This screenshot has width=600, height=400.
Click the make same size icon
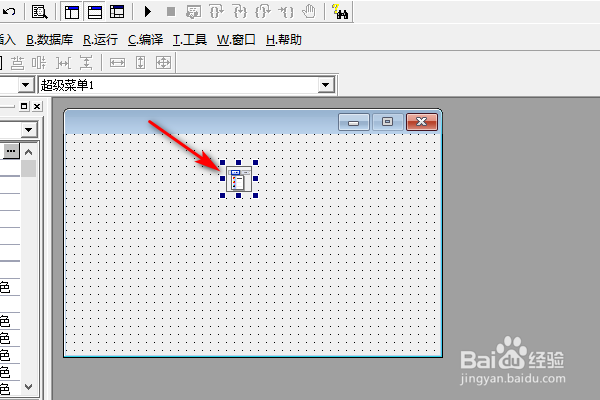click(163, 62)
